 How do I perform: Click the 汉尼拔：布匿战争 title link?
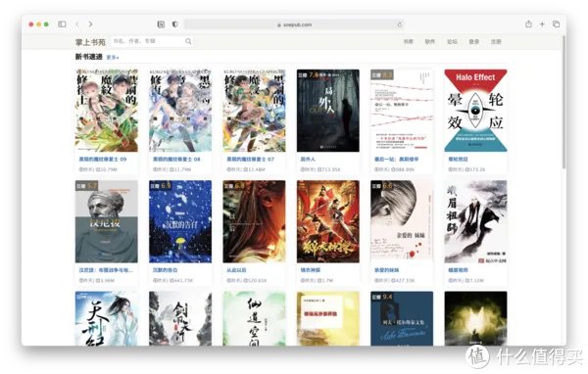tap(106, 270)
